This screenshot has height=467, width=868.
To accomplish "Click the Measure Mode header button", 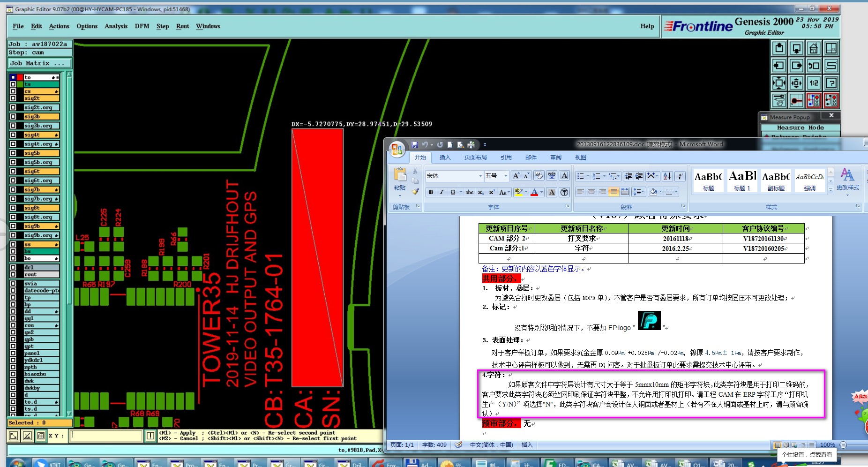I will pos(800,128).
